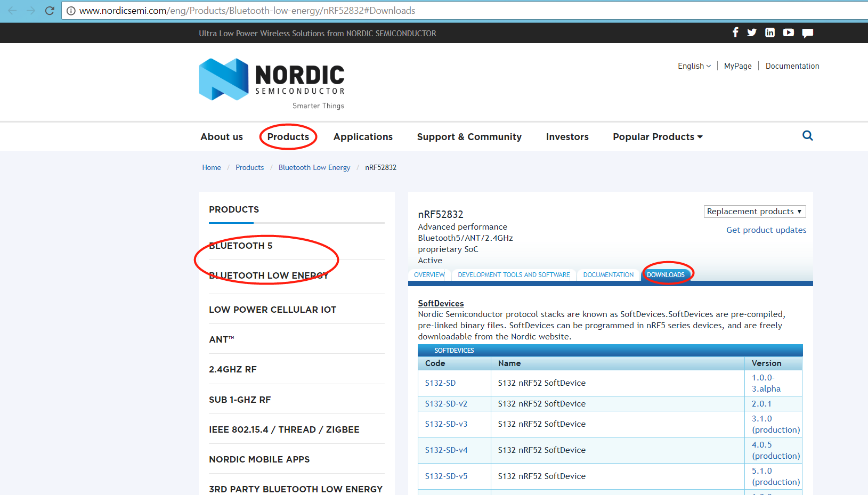Open Support & Community menu
Image resolution: width=868 pixels, height=495 pixels.
point(469,137)
